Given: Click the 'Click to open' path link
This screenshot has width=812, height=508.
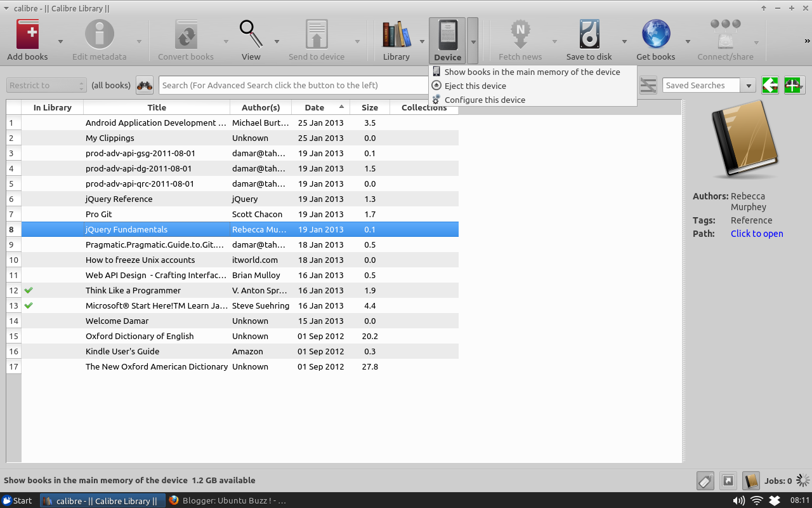Looking at the screenshot, I should (757, 234).
